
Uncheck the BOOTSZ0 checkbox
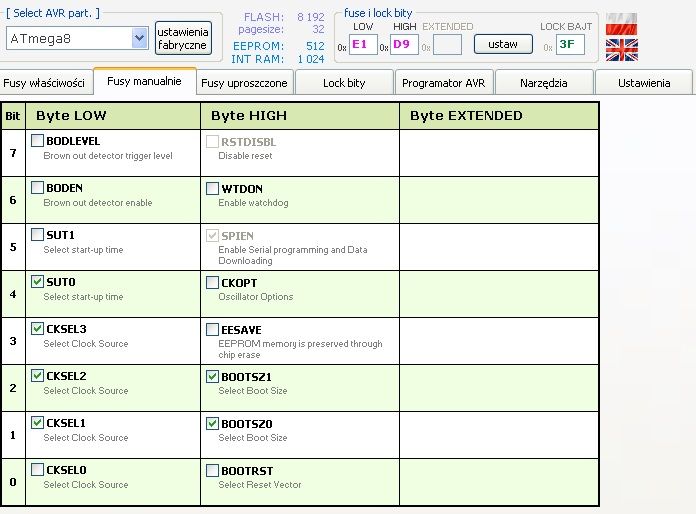(212, 424)
